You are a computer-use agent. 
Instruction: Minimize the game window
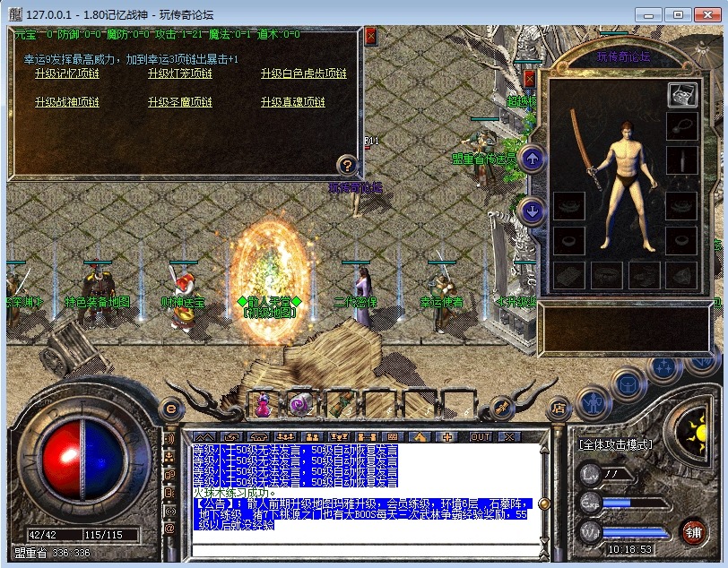(648, 15)
